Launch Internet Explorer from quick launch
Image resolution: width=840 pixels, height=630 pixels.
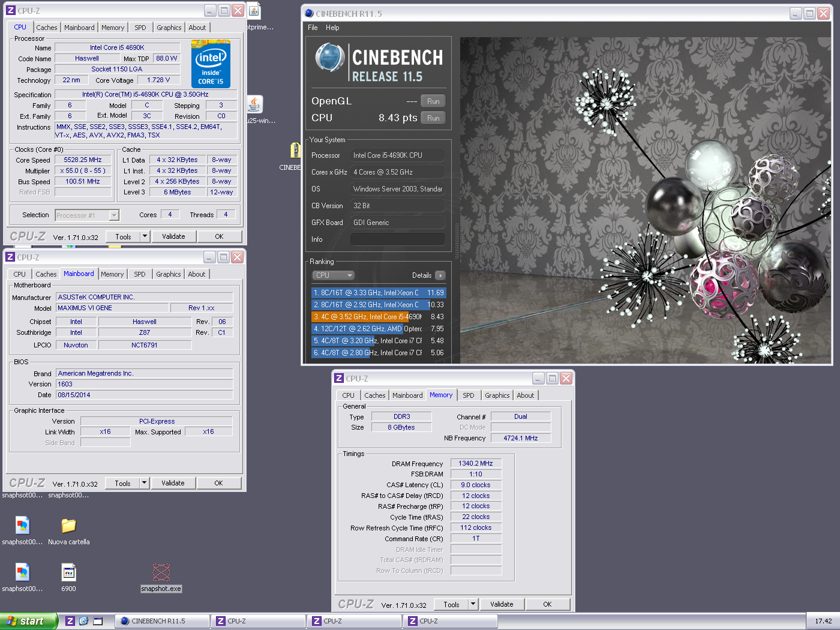point(83,621)
